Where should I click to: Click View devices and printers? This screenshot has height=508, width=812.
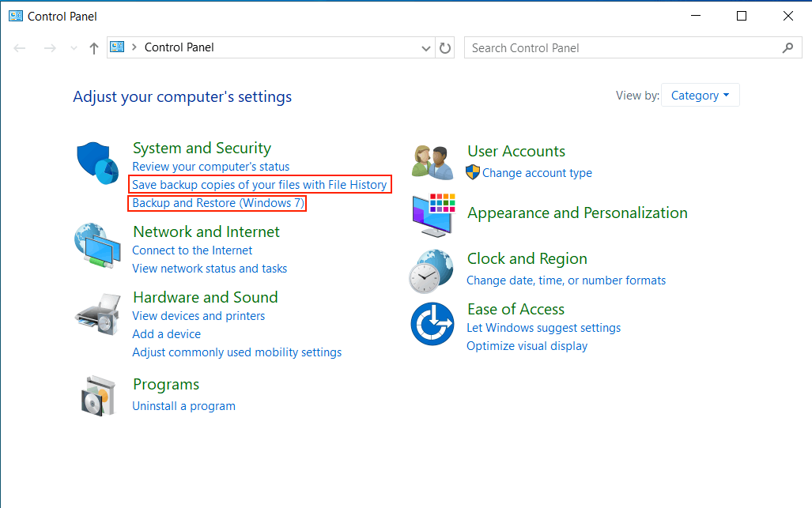click(x=198, y=316)
